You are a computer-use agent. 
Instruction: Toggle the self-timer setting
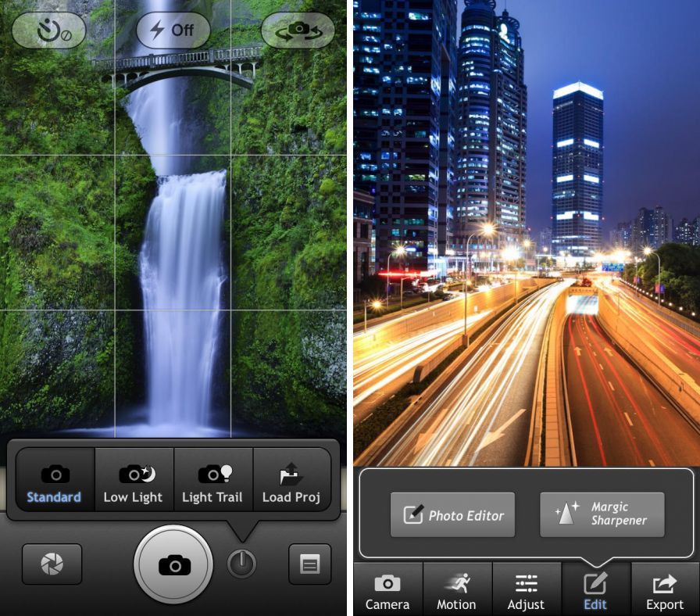click(48, 30)
